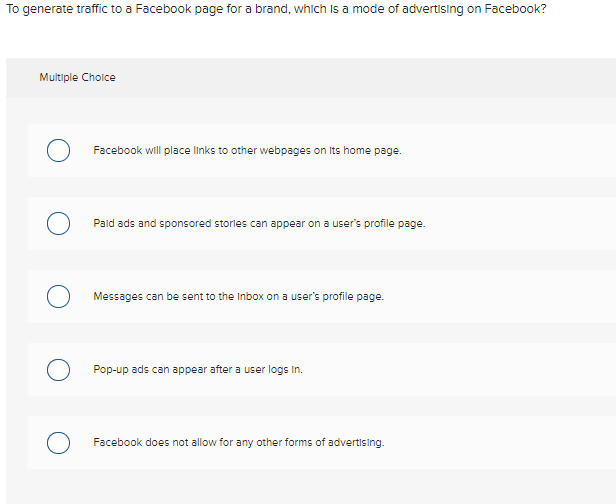Click the text 'Messages can be sent to the inbox'
Image resolution: width=616 pixels, height=504 pixels.
tap(238, 297)
